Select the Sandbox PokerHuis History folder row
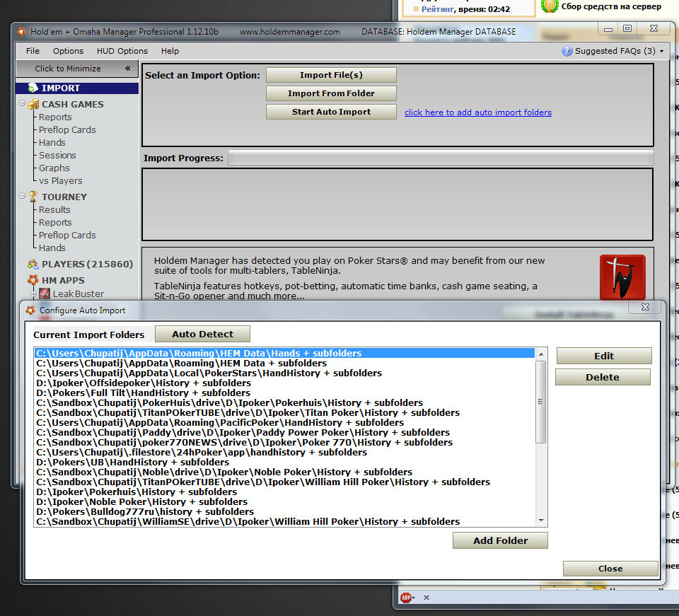Image resolution: width=679 pixels, height=616 pixels. coord(284,403)
